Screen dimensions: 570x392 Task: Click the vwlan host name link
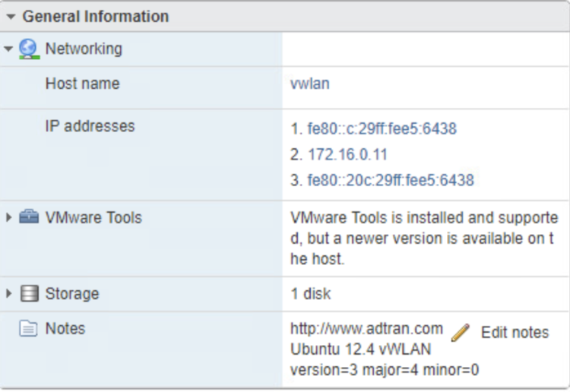310,84
